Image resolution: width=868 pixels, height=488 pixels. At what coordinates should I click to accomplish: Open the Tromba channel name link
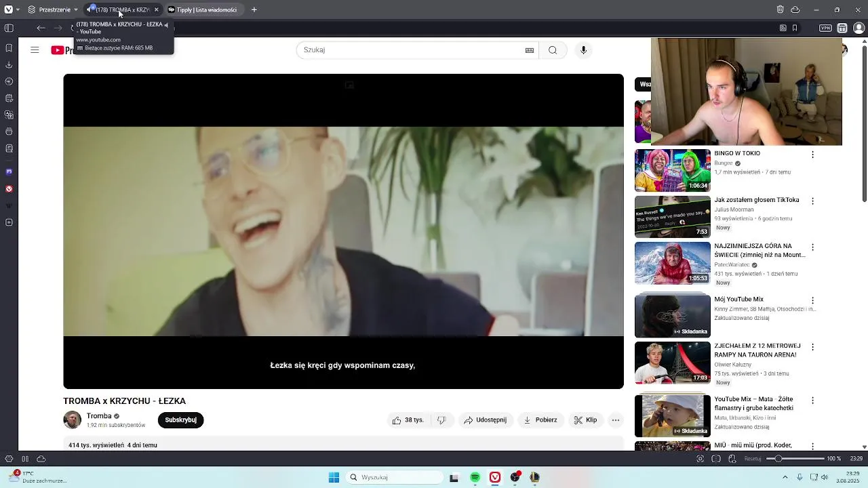pyautogui.click(x=99, y=416)
